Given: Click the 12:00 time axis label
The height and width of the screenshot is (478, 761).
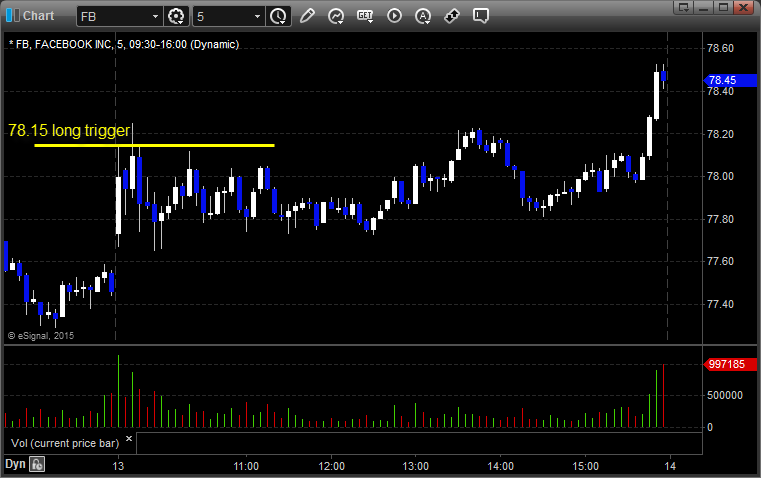Looking at the screenshot, I should (331, 466).
